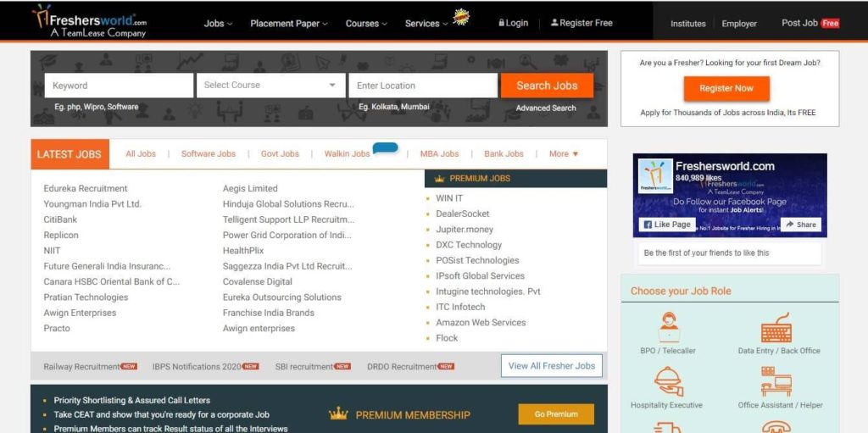The image size is (868, 433).
Task: Share the Facebook page
Action: pos(800,225)
